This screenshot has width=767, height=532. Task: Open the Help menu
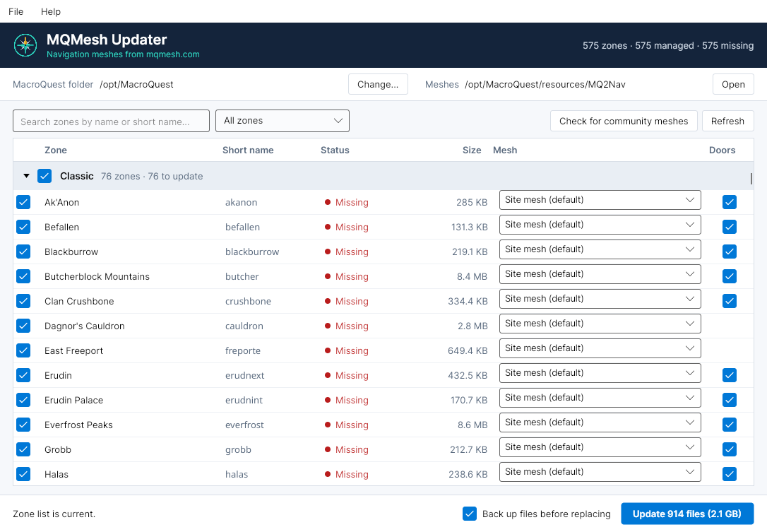pos(50,11)
